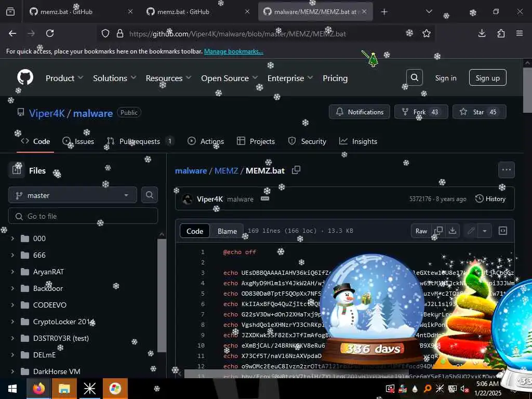Open the more file options menu
532x399 pixels.
click(506, 170)
